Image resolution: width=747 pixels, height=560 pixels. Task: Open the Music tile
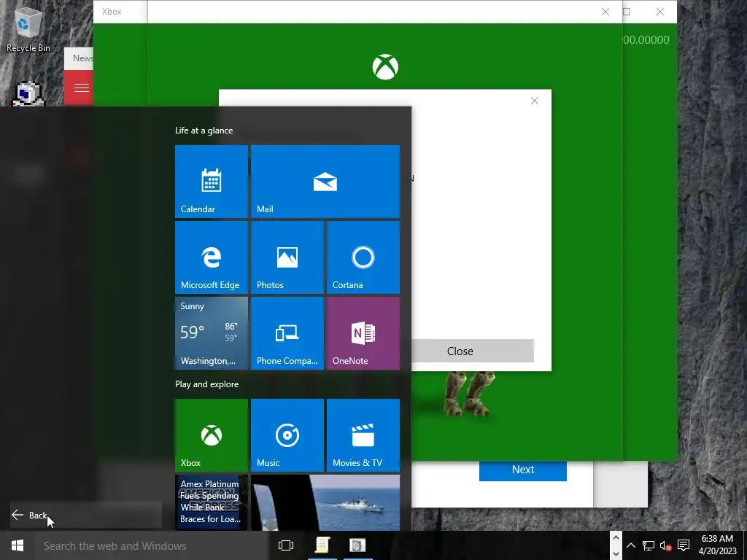pyautogui.click(x=287, y=435)
